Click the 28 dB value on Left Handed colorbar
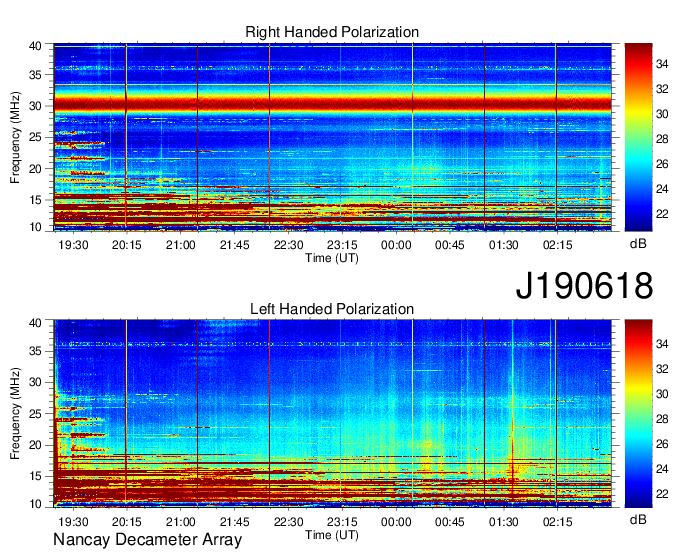This screenshot has height=552, width=680. (x=662, y=419)
